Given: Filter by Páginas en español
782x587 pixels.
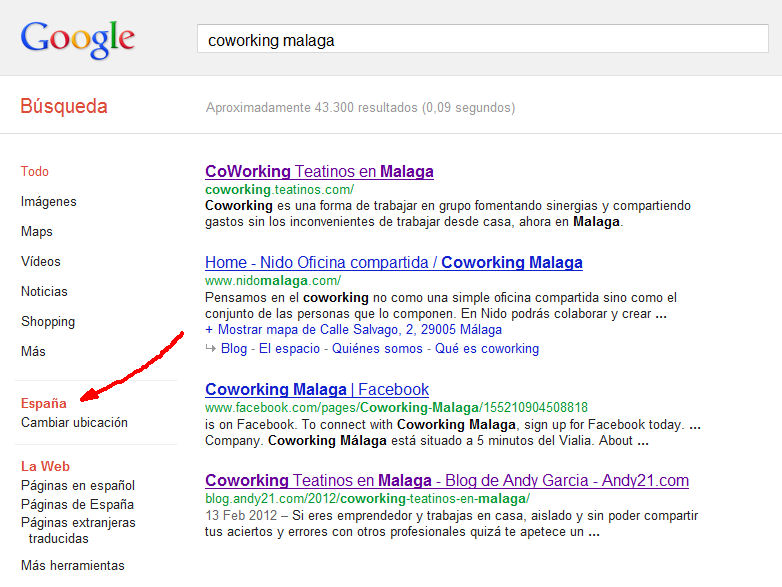Looking at the screenshot, I should tap(78, 485).
